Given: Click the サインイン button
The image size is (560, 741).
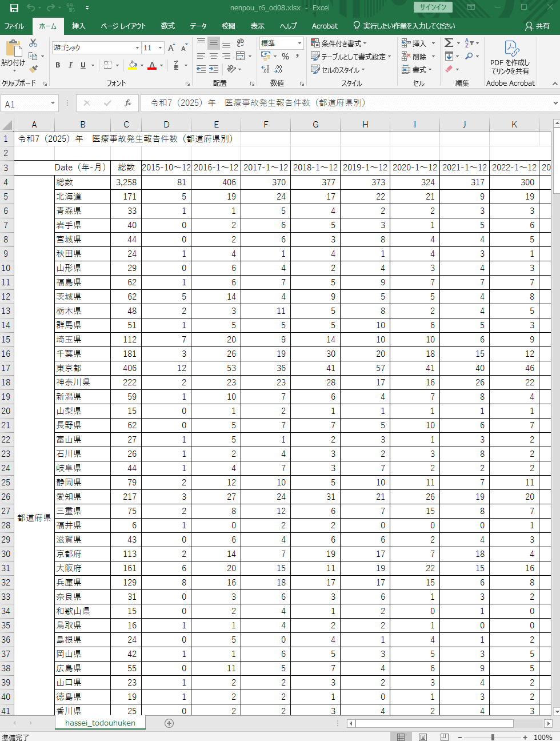Looking at the screenshot, I should coord(433,7).
